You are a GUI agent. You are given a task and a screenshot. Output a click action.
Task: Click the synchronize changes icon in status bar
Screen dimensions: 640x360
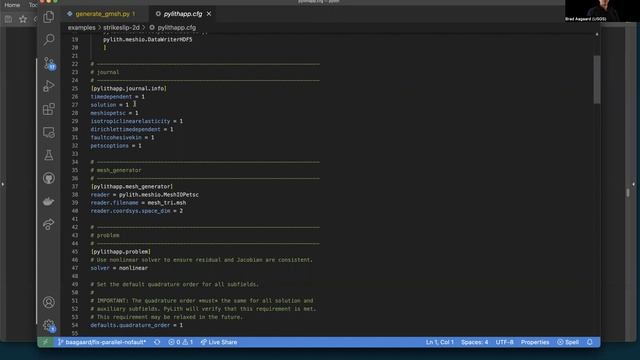pyautogui.click(x=157, y=342)
